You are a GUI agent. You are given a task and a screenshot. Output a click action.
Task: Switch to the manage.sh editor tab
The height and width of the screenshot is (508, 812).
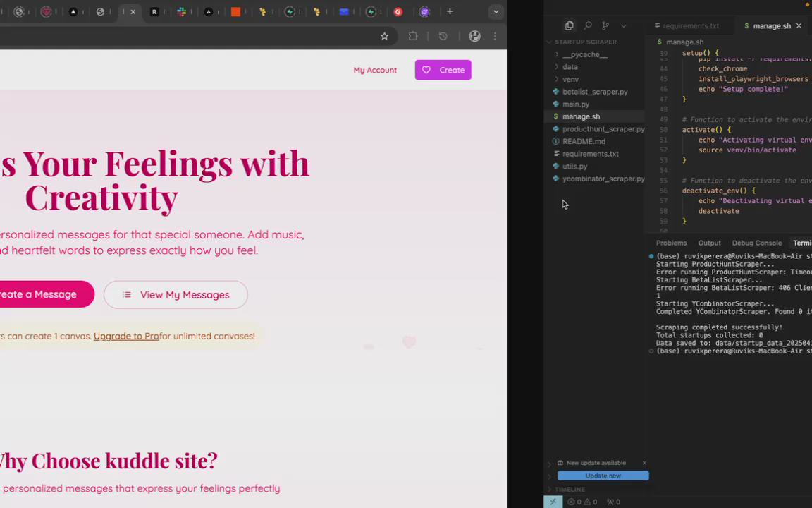click(x=771, y=25)
